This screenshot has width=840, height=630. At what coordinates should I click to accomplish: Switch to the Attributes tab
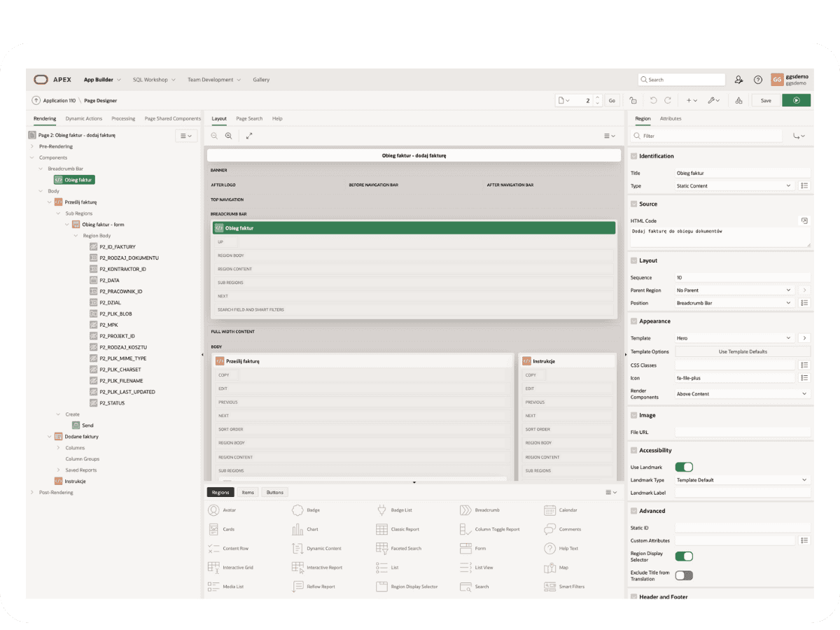(x=671, y=119)
